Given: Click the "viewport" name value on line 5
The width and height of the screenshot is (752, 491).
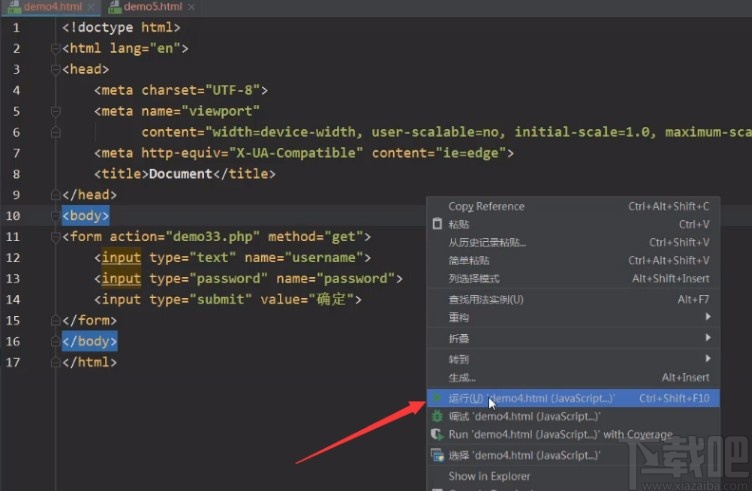Looking at the screenshot, I should (220, 111).
